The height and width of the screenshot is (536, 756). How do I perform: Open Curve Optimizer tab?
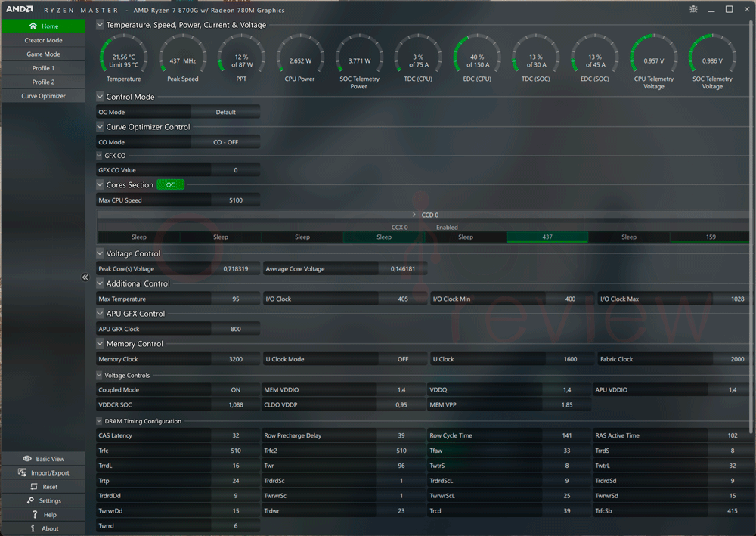pos(43,96)
